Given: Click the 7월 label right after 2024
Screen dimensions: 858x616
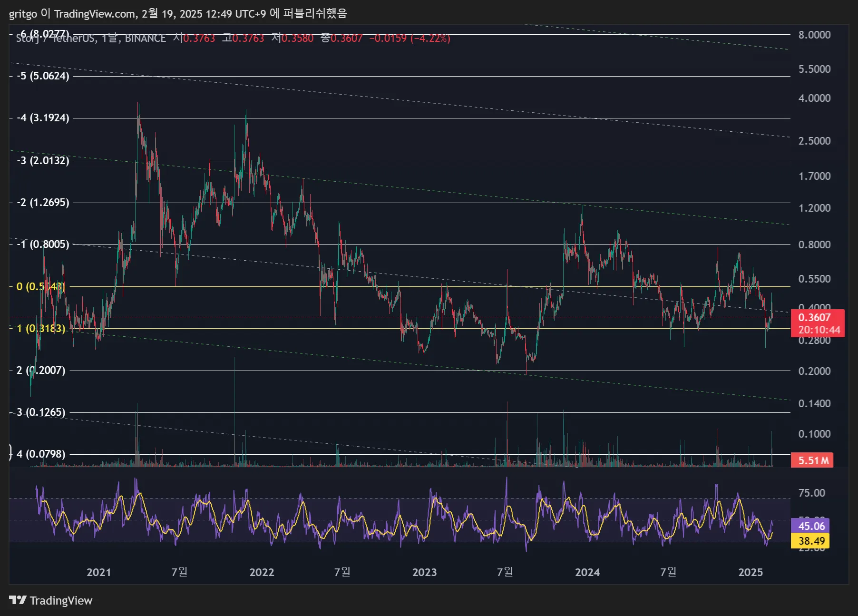Looking at the screenshot, I should 668,572.
